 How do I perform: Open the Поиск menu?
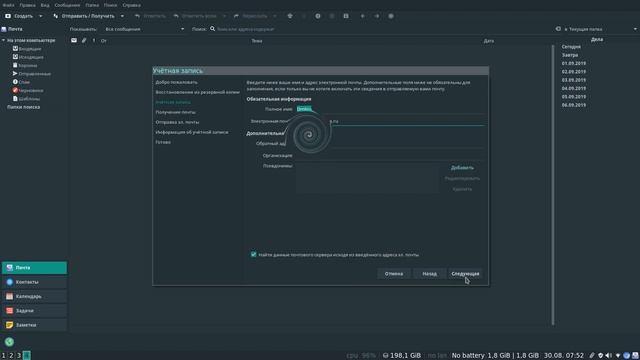(110, 5)
